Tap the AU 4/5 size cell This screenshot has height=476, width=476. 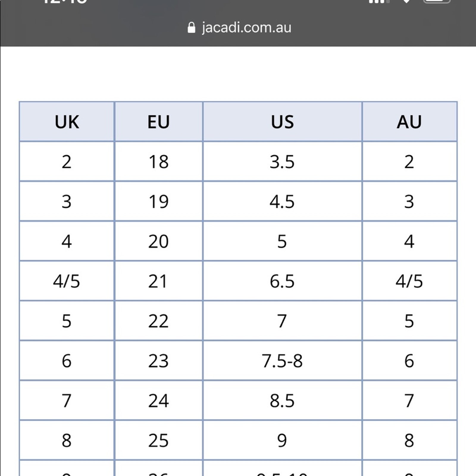409,281
